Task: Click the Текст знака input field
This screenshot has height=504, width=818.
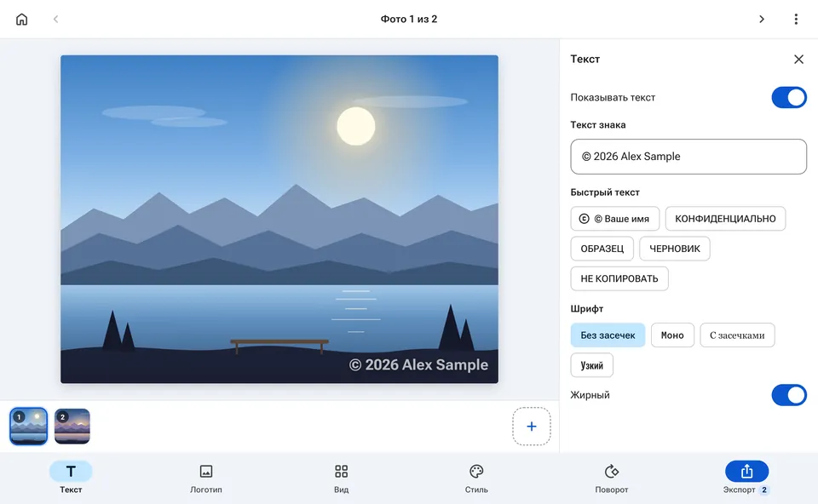Action: pyautogui.click(x=688, y=157)
